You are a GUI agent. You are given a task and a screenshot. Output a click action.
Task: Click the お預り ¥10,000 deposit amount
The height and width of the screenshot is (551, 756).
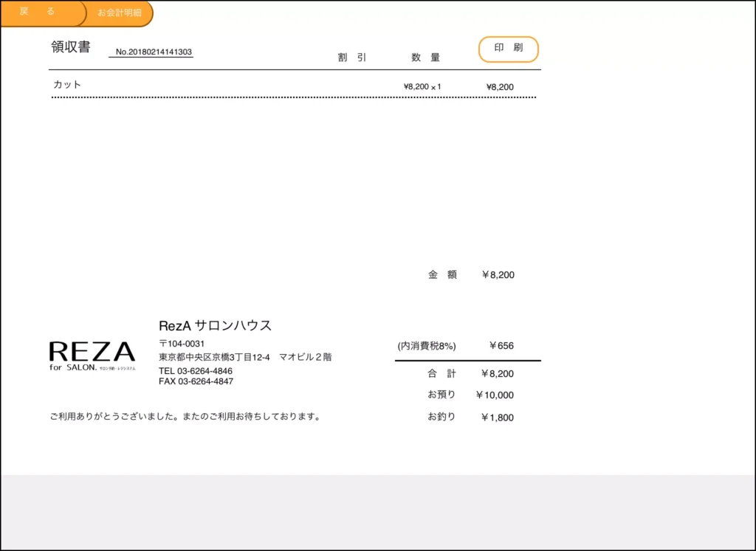pos(495,395)
